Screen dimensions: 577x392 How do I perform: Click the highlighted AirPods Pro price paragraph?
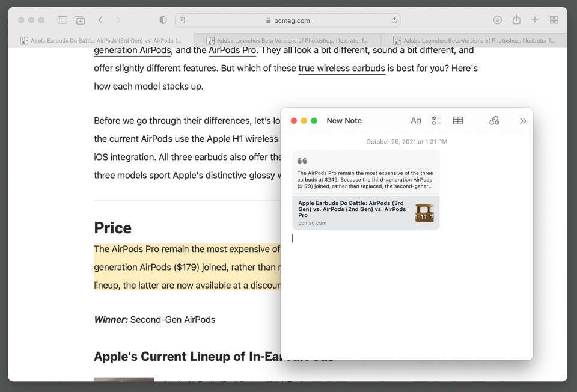pyautogui.click(x=187, y=267)
